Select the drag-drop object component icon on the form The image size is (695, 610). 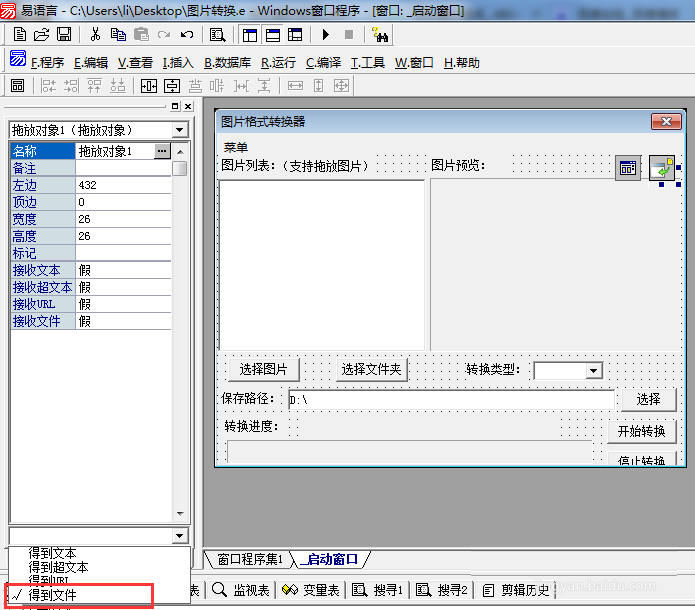point(662,168)
